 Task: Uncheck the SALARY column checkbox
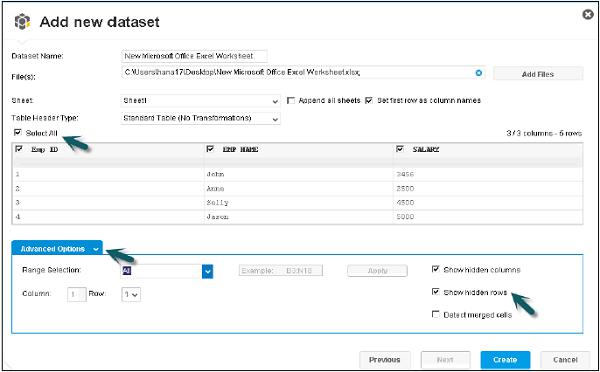pyautogui.click(x=400, y=149)
